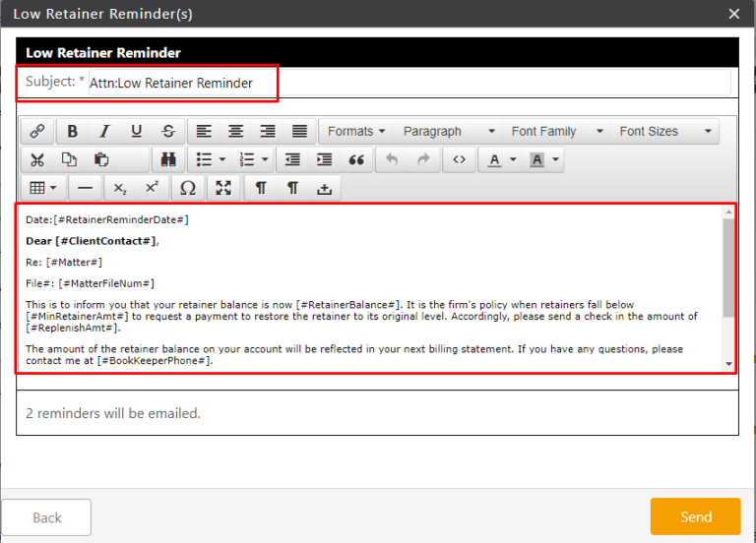
Task: Apply superscript formatting
Action: point(152,188)
